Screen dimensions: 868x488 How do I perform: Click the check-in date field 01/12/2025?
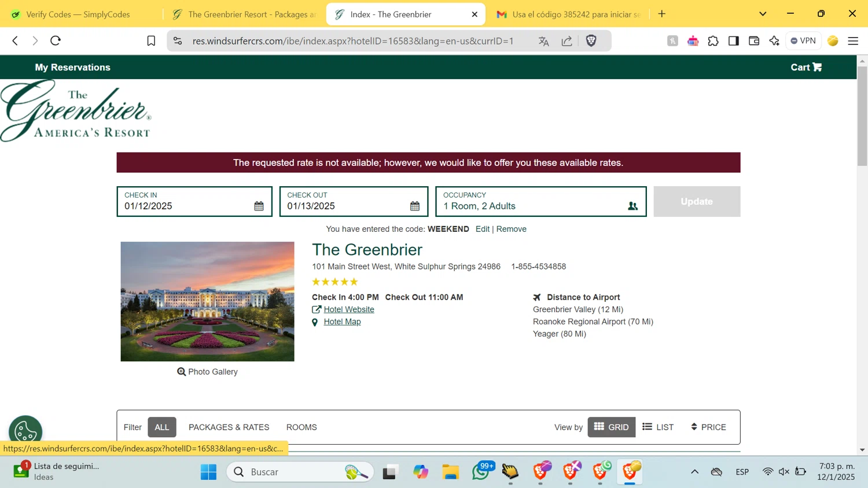coord(194,201)
